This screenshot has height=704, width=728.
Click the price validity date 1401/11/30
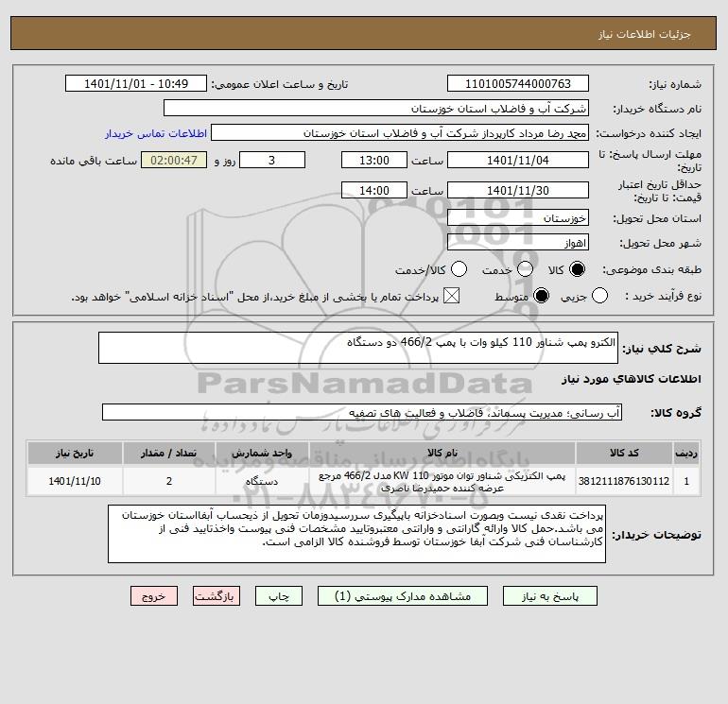coord(518,191)
